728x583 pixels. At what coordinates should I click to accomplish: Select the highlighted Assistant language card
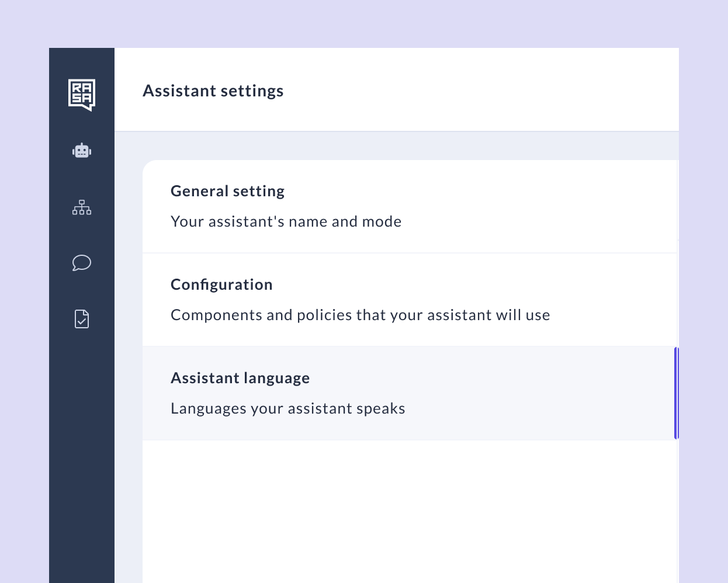[409, 393]
